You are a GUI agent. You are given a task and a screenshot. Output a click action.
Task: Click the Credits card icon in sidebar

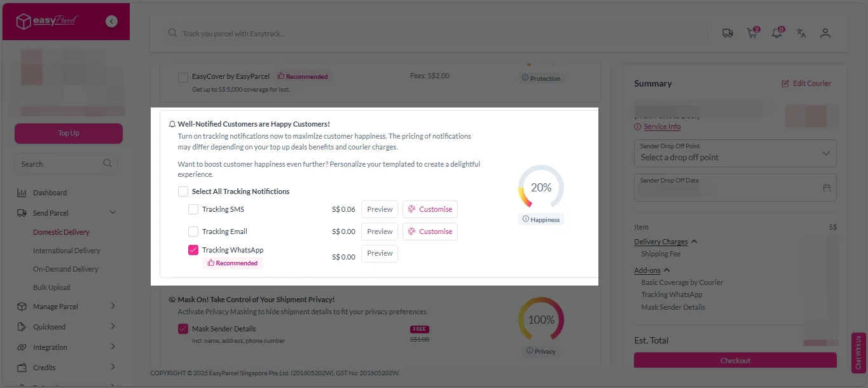[22, 368]
